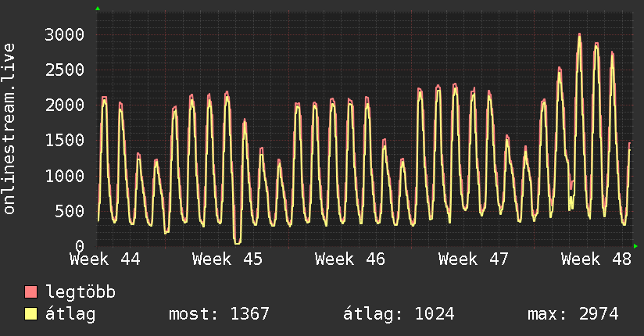Click the 'onlinestream.live' vertical axis title
644x336 pixels.
click(x=9, y=129)
